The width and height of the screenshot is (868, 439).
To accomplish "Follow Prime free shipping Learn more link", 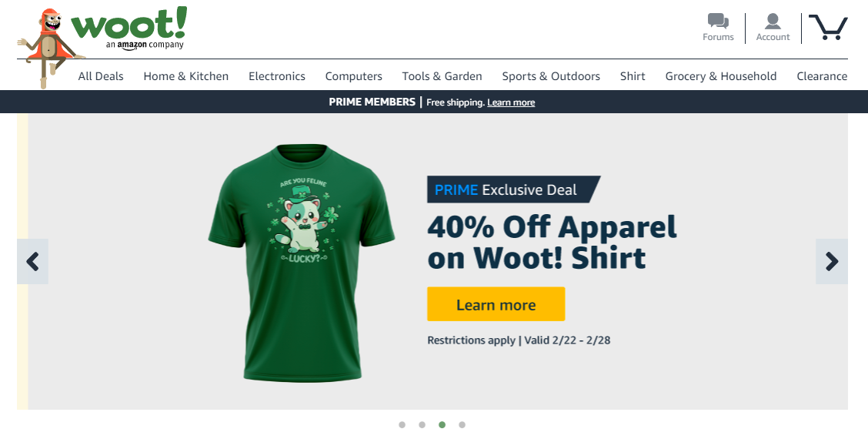I will click(511, 102).
